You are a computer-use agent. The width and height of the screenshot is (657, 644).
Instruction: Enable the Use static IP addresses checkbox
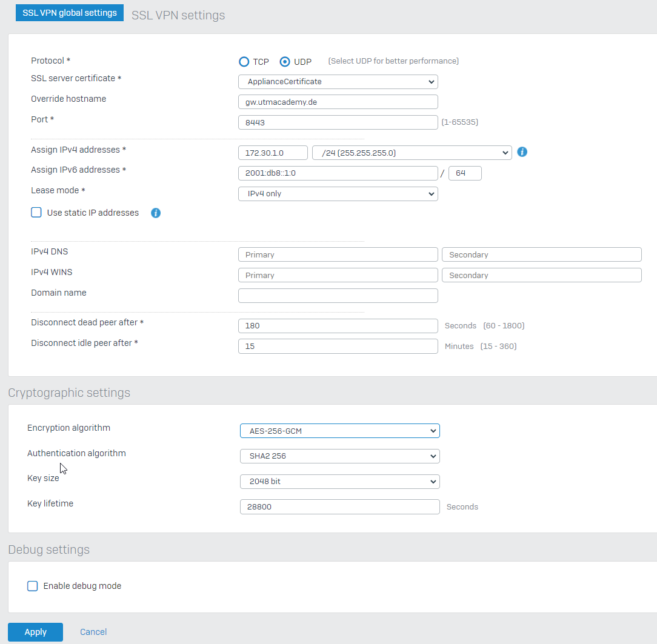pyautogui.click(x=35, y=212)
